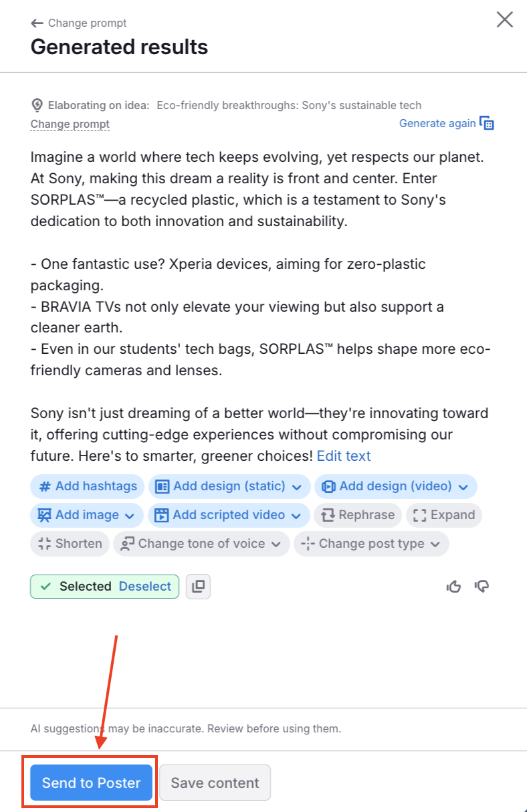The height and width of the screenshot is (812, 527).
Task: Toggle the Selected checkmark state
Action: pyautogui.click(x=45, y=586)
